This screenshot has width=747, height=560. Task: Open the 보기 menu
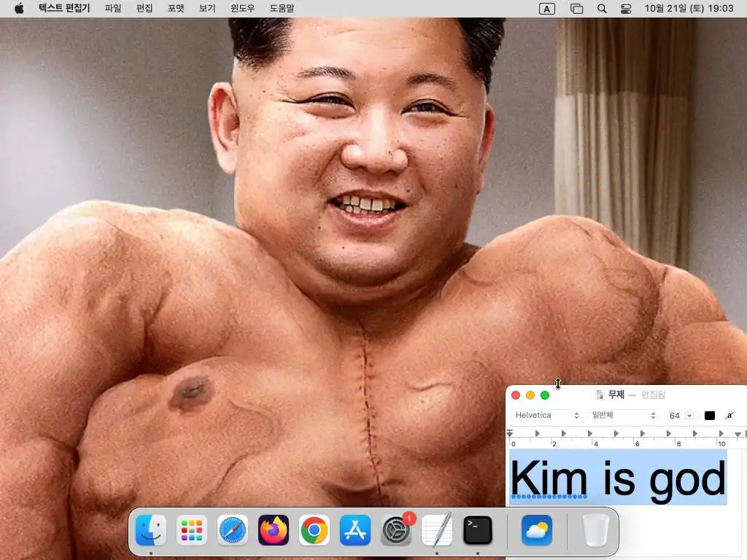pyautogui.click(x=207, y=8)
